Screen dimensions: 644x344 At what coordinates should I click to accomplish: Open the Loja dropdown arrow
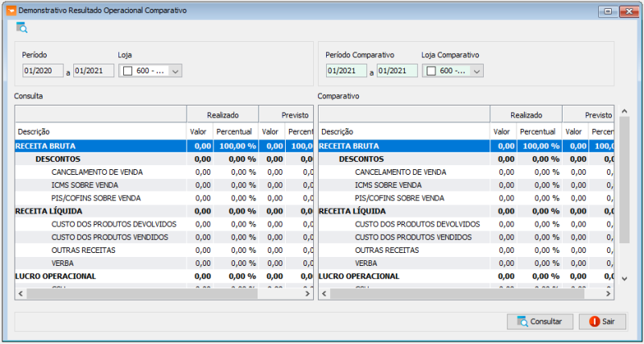tap(175, 71)
